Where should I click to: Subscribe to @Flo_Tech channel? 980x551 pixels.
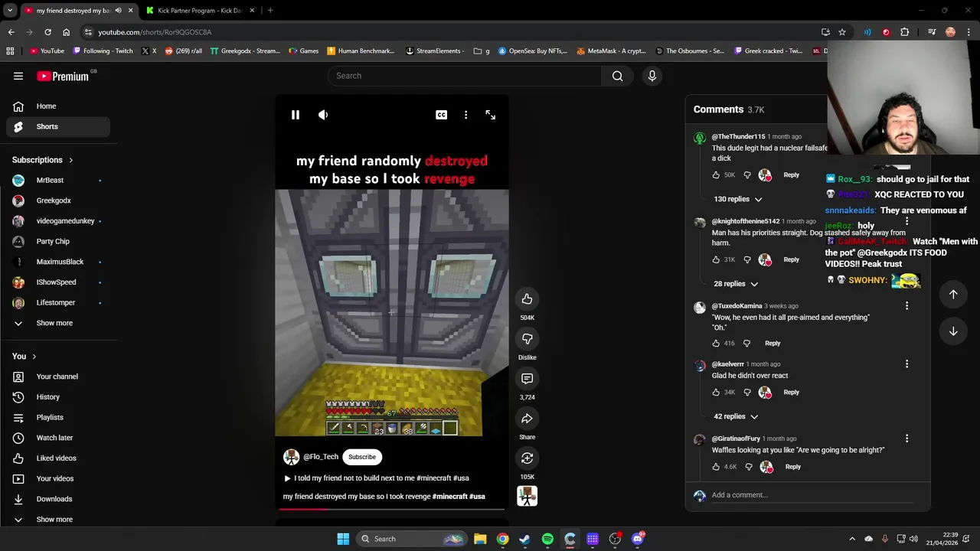click(x=362, y=457)
